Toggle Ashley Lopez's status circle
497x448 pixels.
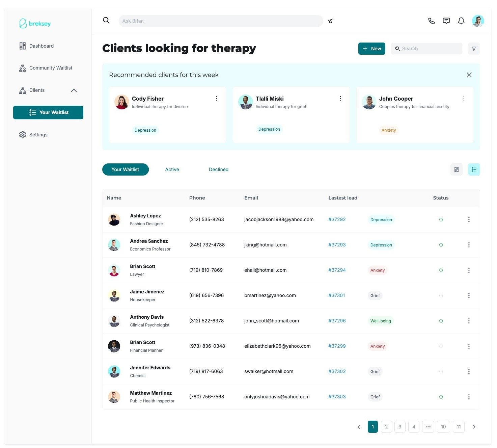tap(441, 220)
